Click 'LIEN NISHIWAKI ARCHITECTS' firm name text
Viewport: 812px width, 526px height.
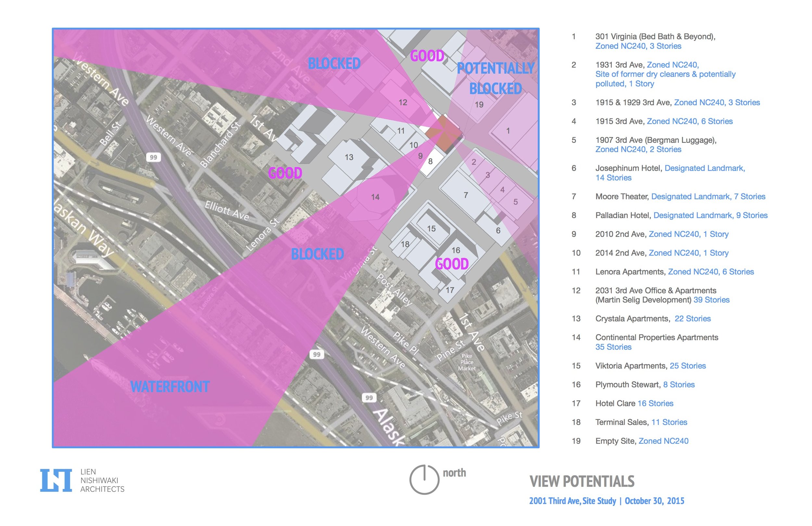tap(102, 480)
